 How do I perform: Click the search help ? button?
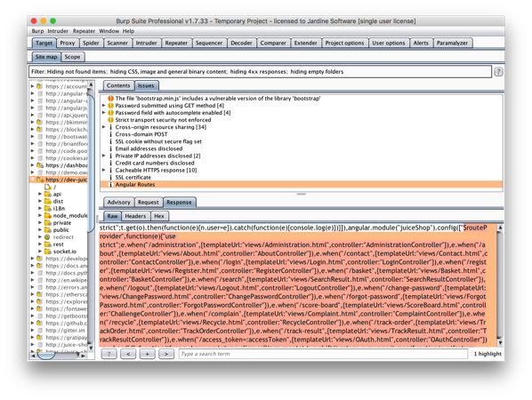coord(109,354)
